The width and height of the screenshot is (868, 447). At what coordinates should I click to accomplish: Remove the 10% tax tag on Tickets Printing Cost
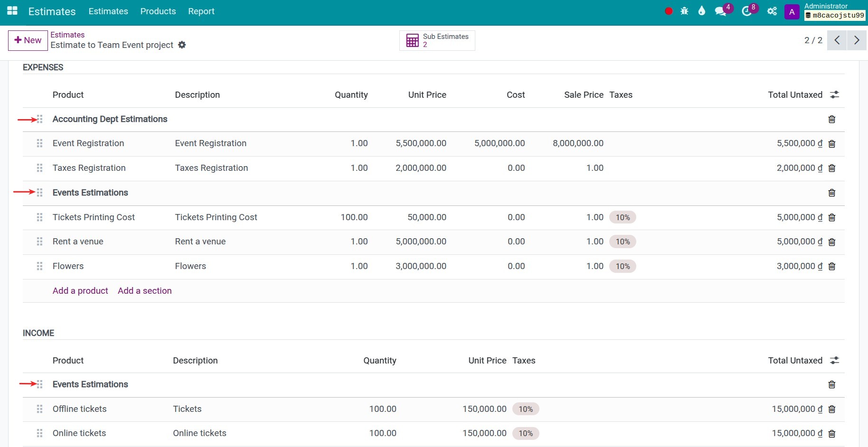(623, 217)
